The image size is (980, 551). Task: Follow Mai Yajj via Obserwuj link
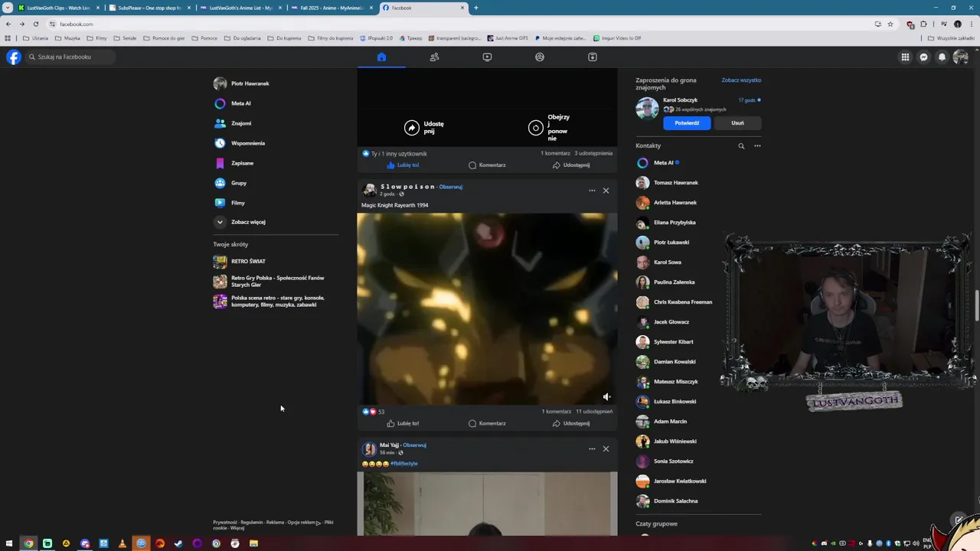point(414,445)
